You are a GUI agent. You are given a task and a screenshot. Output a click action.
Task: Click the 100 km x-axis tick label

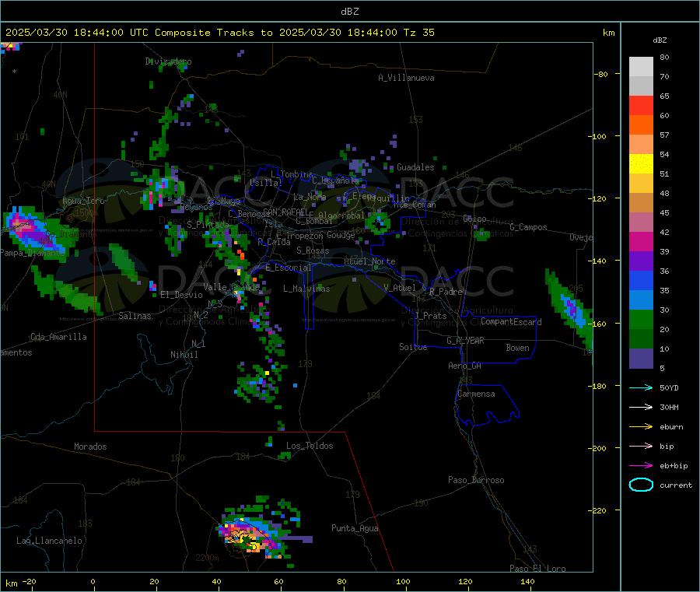coord(403,582)
